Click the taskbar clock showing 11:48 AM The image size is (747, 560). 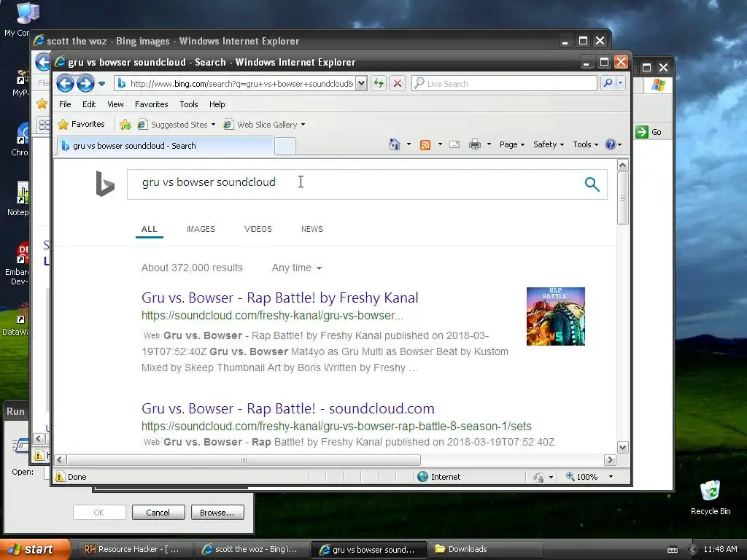click(x=720, y=549)
